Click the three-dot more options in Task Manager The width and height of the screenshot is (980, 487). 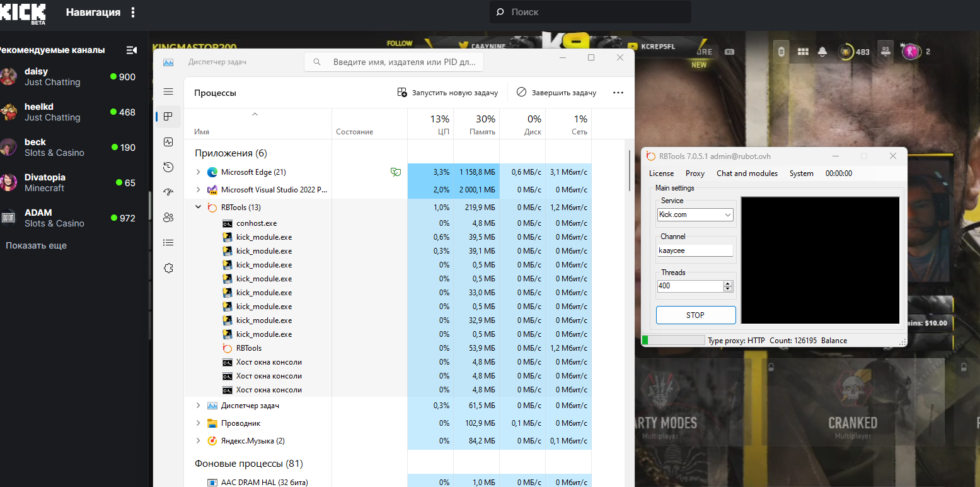618,93
